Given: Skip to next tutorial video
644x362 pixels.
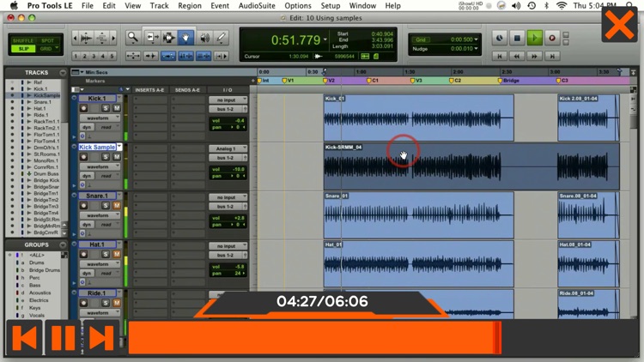Looking at the screenshot, I should (x=101, y=338).
